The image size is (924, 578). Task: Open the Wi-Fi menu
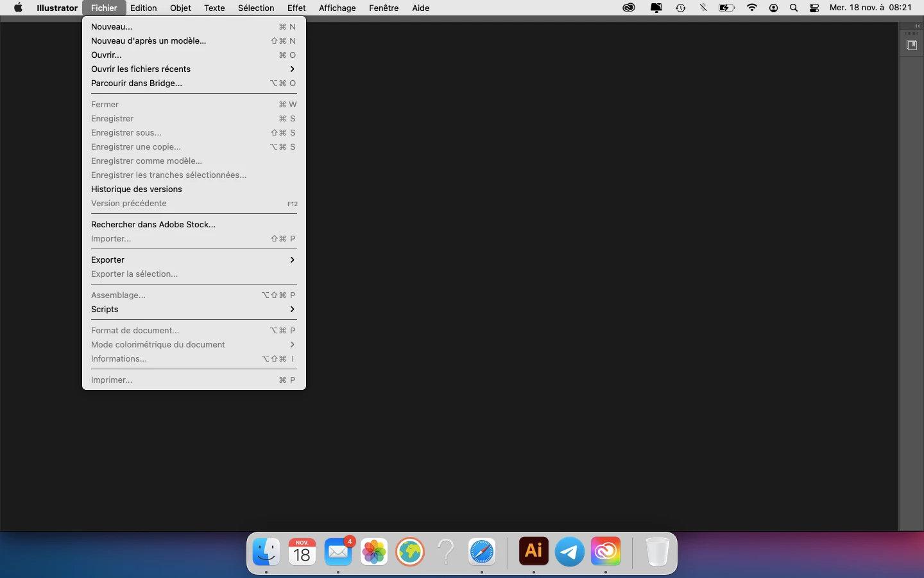(752, 8)
